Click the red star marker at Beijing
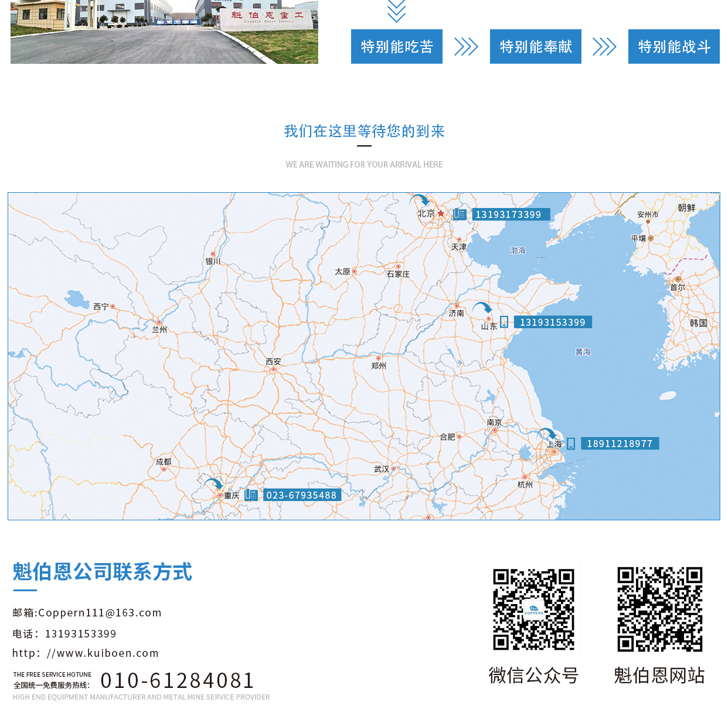This screenshot has width=728, height=726. (441, 213)
